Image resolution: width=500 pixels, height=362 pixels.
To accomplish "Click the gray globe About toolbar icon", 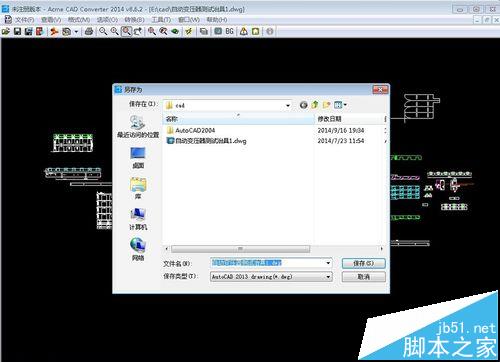I will coord(270,31).
